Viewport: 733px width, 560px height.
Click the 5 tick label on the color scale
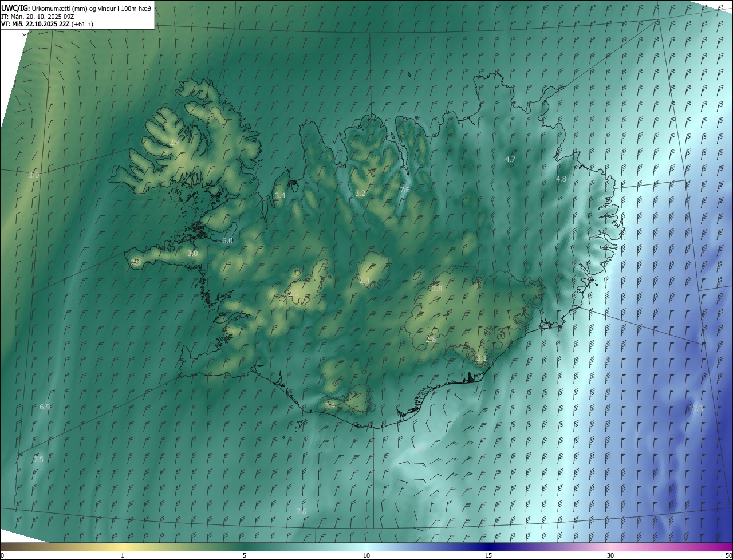(245, 555)
